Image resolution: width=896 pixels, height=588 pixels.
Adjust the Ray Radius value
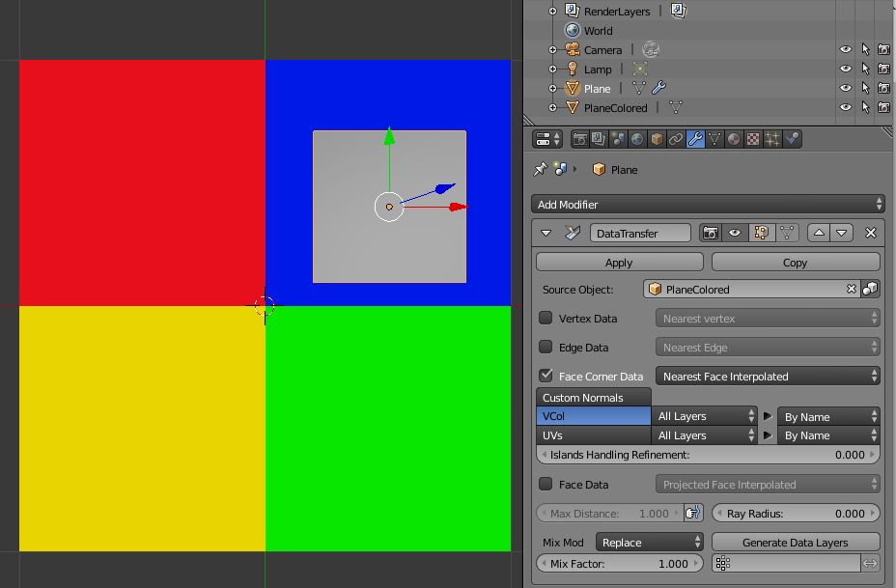(x=796, y=513)
